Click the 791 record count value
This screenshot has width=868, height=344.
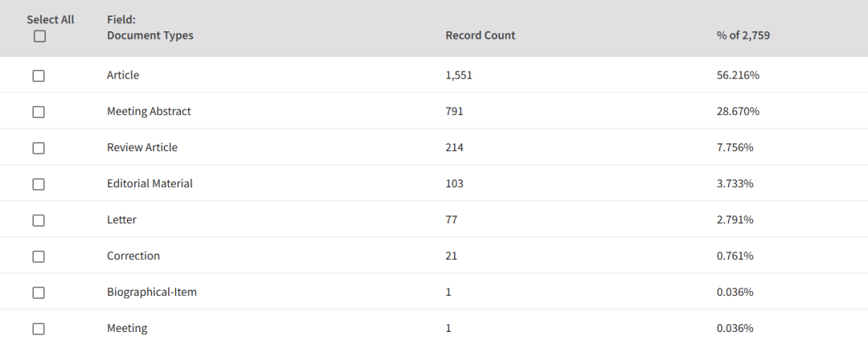pos(454,112)
